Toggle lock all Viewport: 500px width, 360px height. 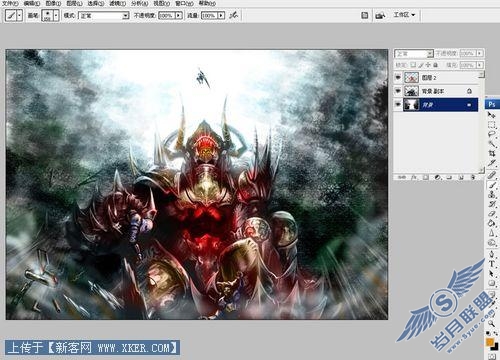(435, 65)
